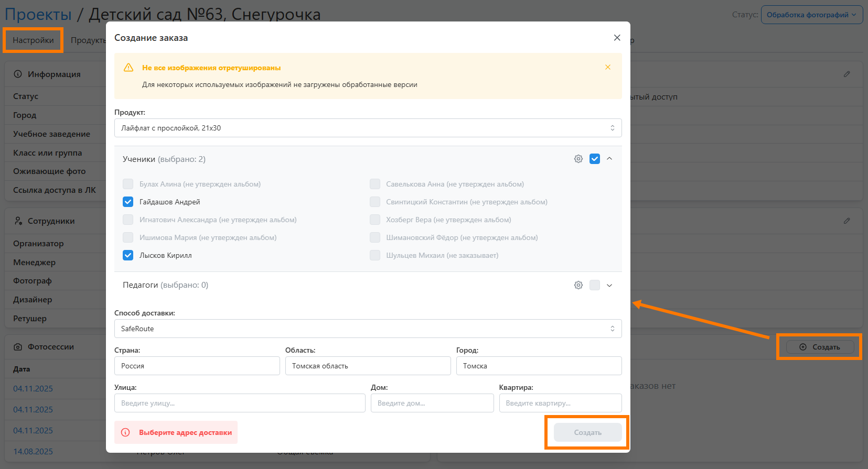868x469 pixels.
Task: Click into the Улица input field
Action: tap(240, 403)
